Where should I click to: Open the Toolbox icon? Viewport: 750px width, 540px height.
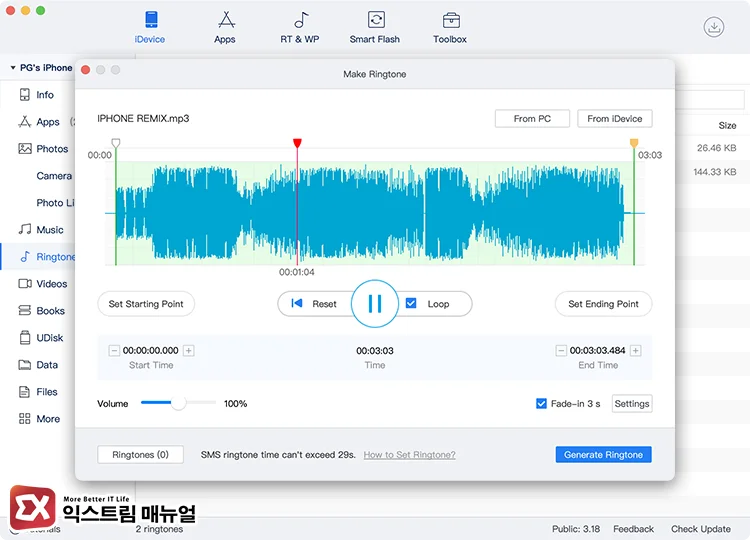[450, 20]
